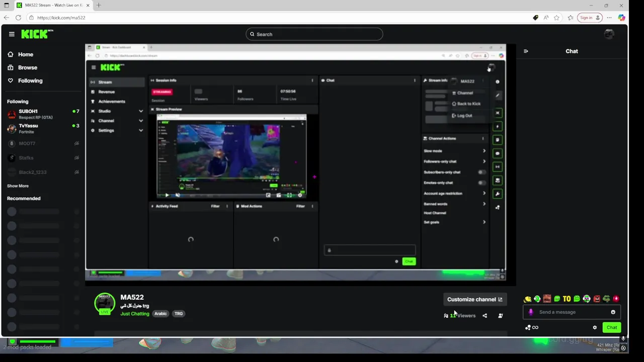Insert the Pepe frog emote

point(606,299)
